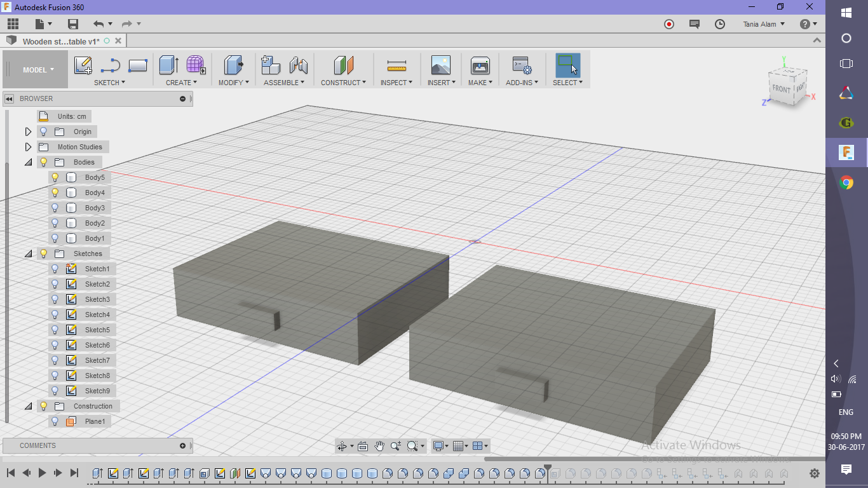
Task: Open the File menu dropdown
Action: pyautogui.click(x=44, y=24)
